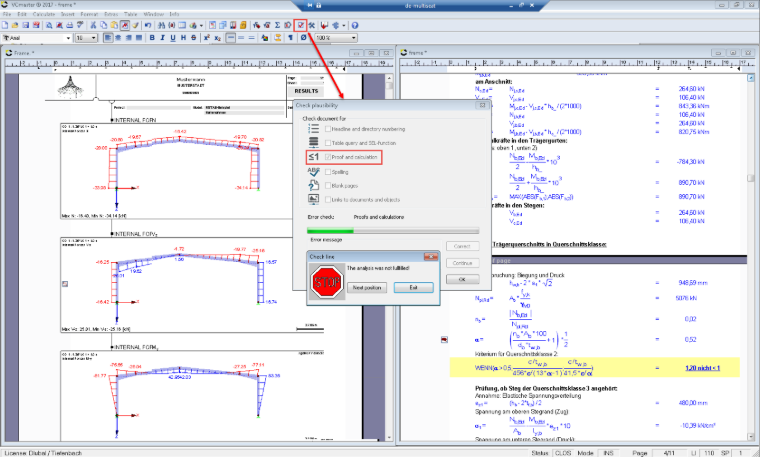The height and width of the screenshot is (457, 760).
Task: Apply Italic formatting from toolbar
Action: [x=162, y=38]
